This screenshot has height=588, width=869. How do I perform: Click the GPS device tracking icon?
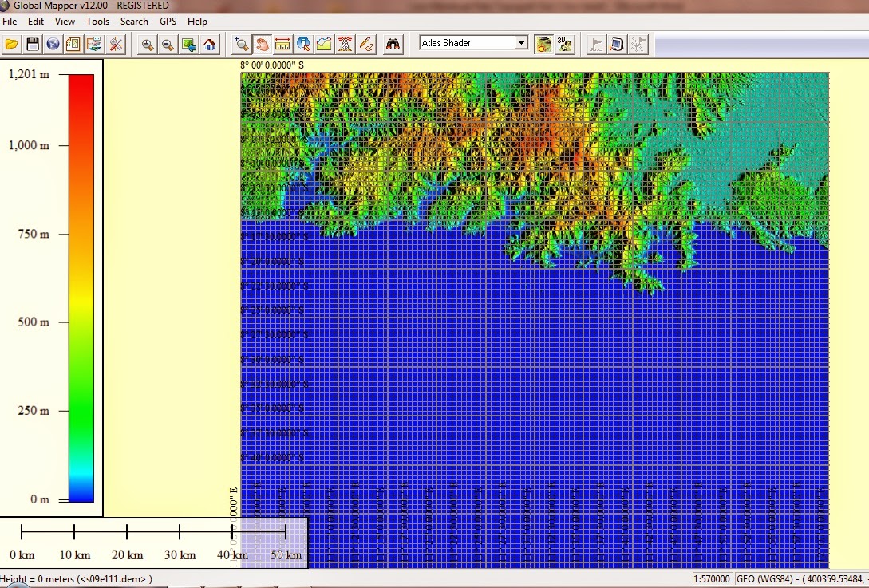click(616, 45)
